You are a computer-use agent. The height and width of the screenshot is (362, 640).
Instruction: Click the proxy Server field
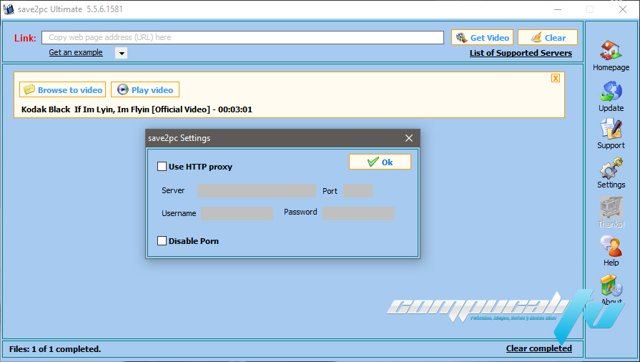[x=257, y=191]
